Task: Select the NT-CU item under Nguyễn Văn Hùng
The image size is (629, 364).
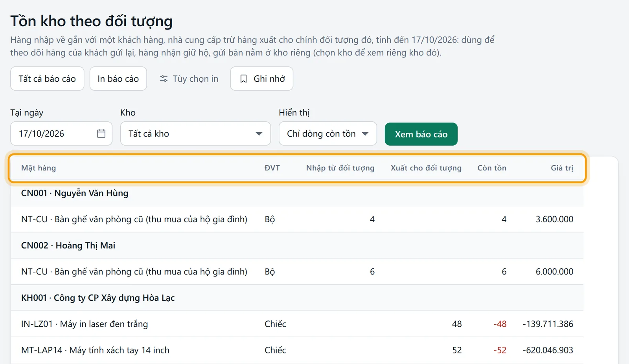Action: (134, 219)
